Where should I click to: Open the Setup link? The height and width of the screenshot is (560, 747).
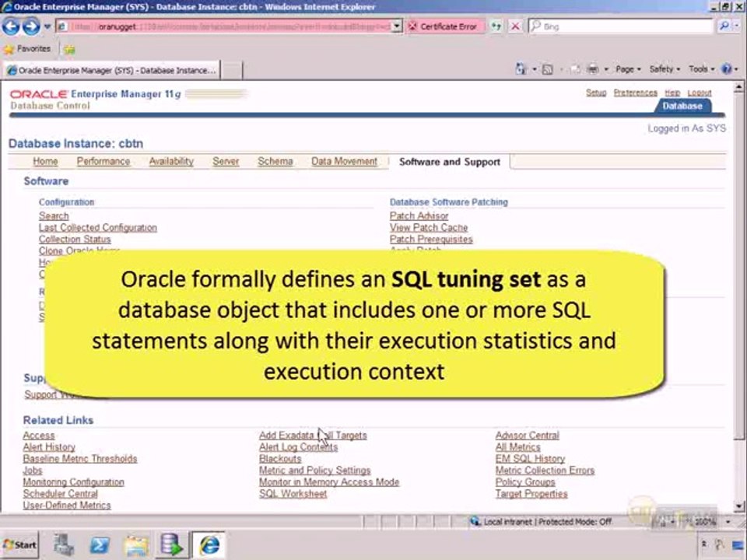(x=596, y=93)
